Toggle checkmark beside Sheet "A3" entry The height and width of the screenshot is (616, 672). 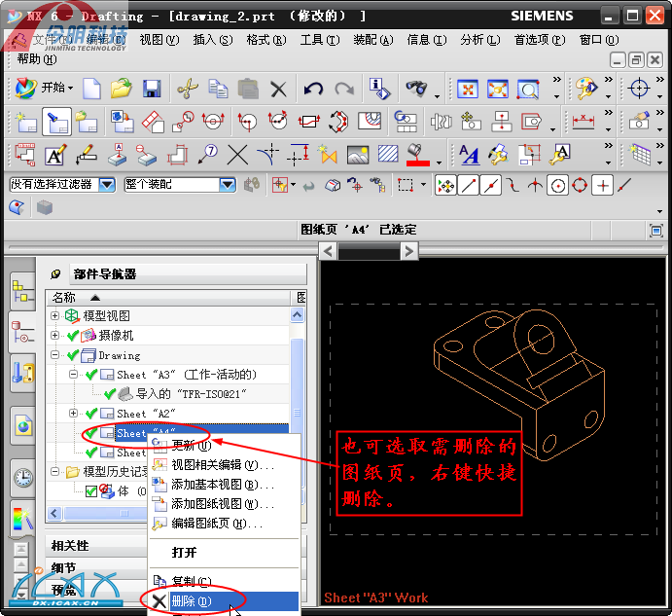click(x=90, y=375)
